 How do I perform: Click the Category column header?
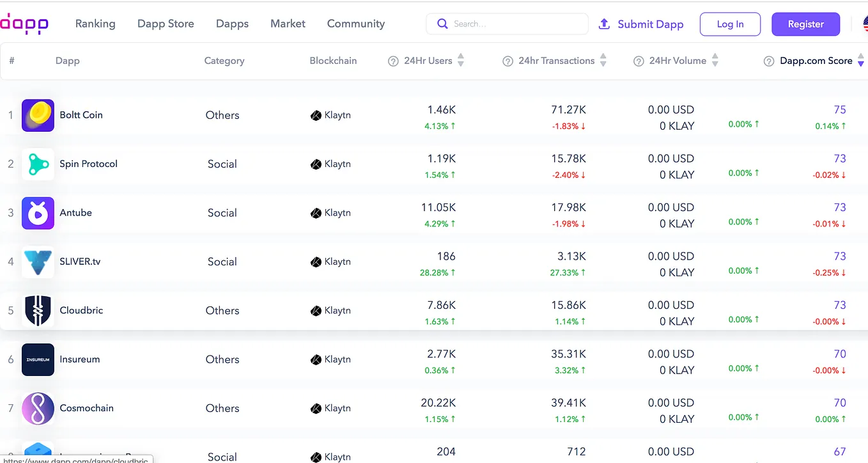pyautogui.click(x=224, y=61)
